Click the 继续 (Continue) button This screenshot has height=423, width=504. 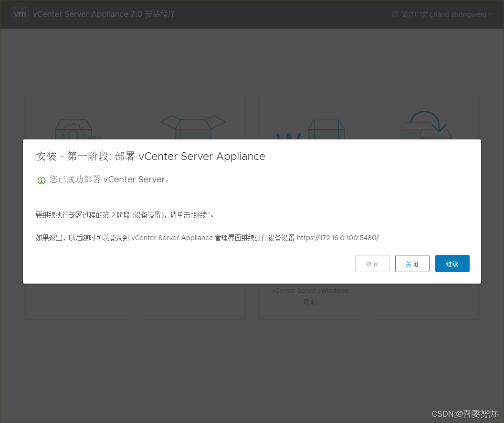[452, 264]
